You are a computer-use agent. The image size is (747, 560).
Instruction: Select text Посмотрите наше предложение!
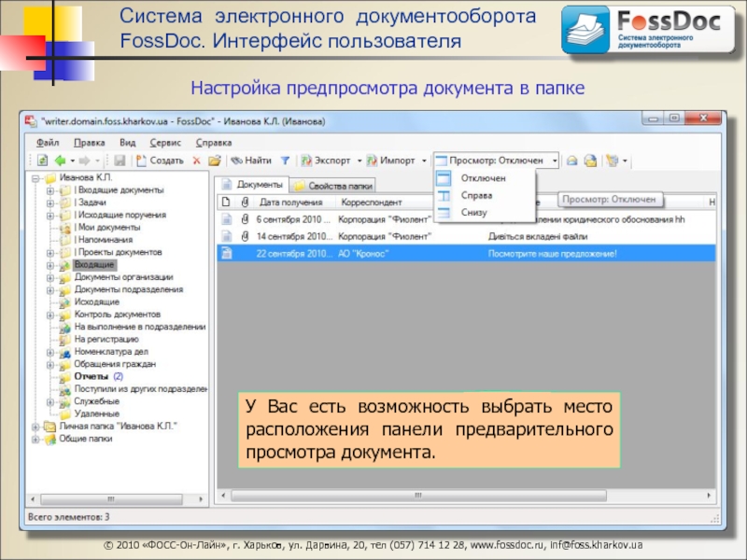[x=552, y=254]
